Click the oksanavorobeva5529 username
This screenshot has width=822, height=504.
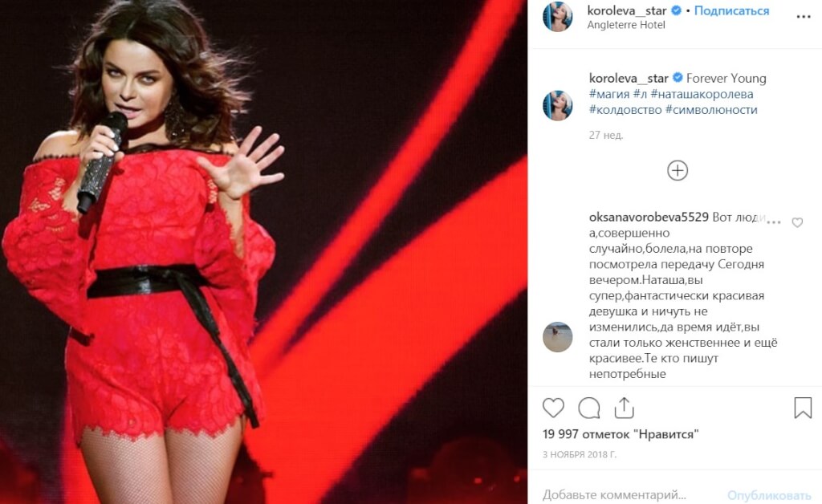tap(649, 217)
